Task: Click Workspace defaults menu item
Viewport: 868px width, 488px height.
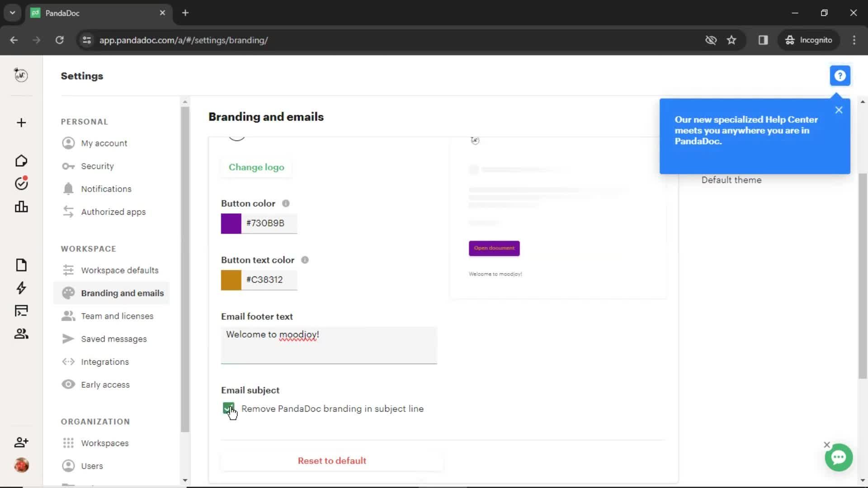Action: click(x=119, y=270)
